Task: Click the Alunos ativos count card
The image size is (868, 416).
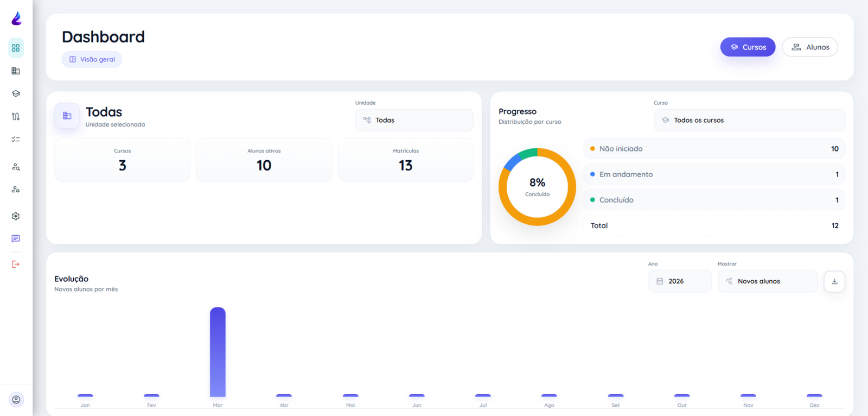Action: (x=264, y=160)
